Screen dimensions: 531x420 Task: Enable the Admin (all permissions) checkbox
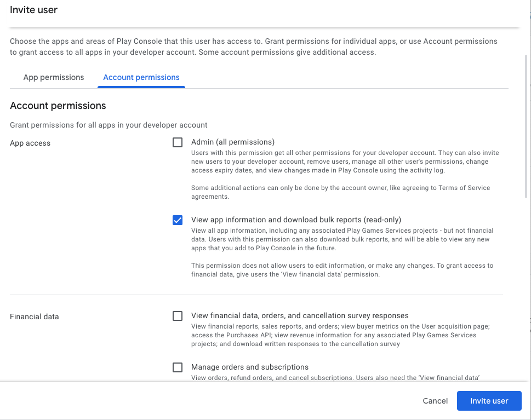coord(178,142)
